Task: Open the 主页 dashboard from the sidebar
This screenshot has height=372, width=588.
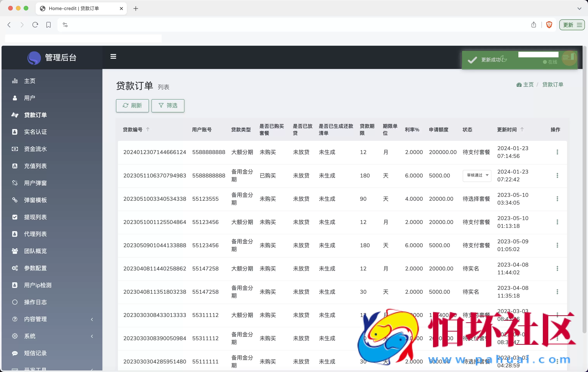Action: pos(29,81)
